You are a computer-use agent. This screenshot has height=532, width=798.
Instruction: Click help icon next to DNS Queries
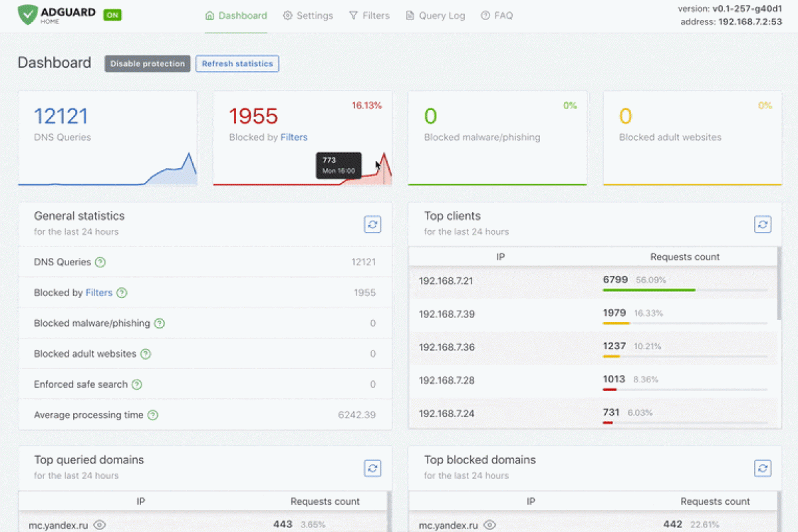click(x=100, y=262)
